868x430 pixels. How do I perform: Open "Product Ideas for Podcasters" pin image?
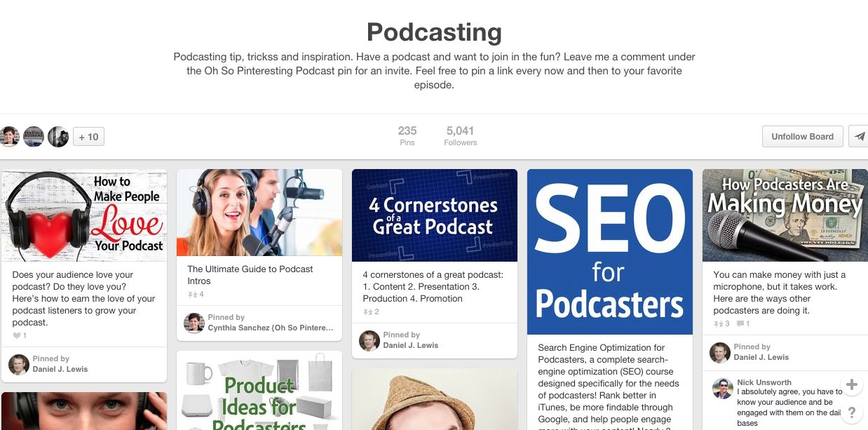tap(259, 391)
